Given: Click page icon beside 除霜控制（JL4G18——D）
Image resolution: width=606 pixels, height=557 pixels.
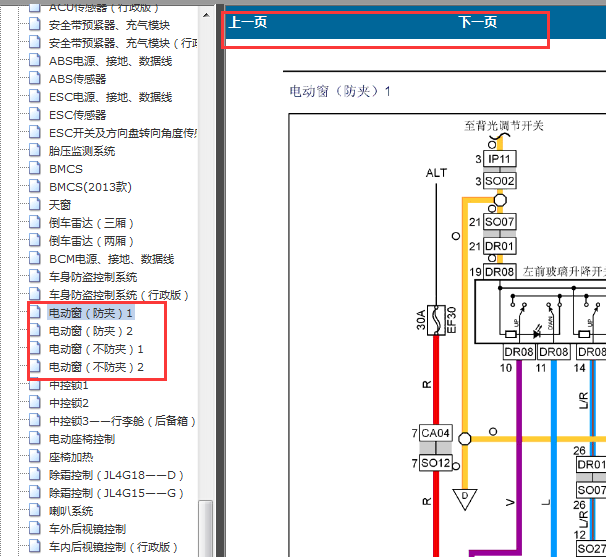Looking at the screenshot, I should click(x=35, y=474).
